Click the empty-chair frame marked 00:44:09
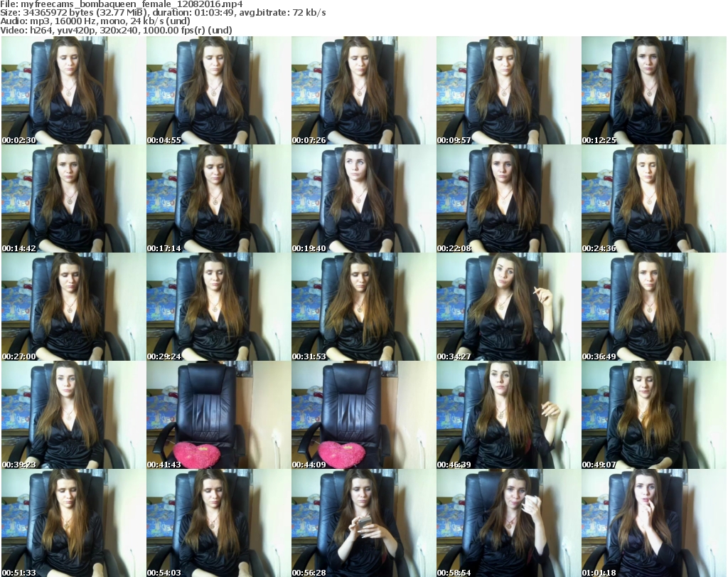Image resolution: width=728 pixels, height=577 pixels. pyautogui.click(x=363, y=415)
